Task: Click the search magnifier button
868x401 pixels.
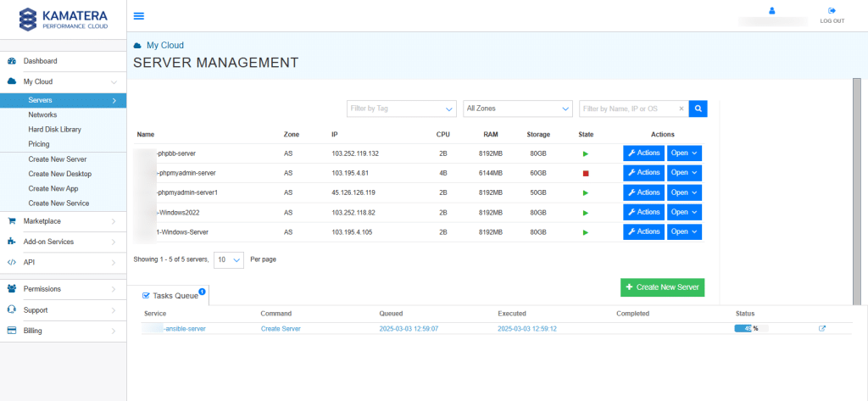Action: (x=698, y=109)
